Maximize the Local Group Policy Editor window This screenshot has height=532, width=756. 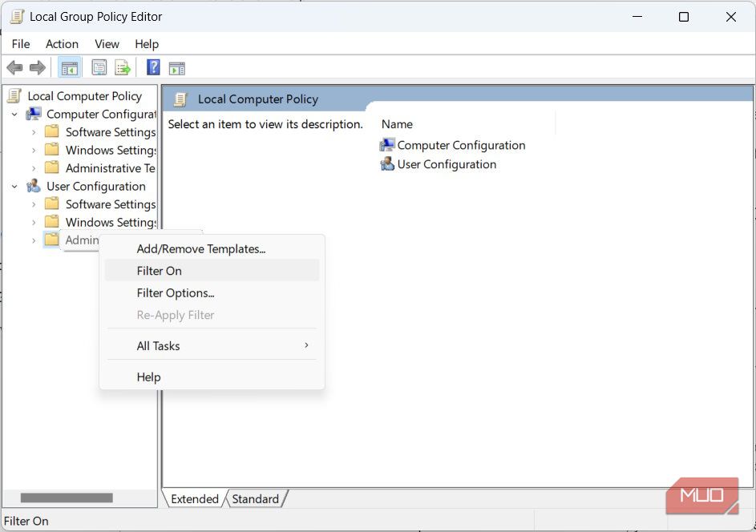[684, 16]
